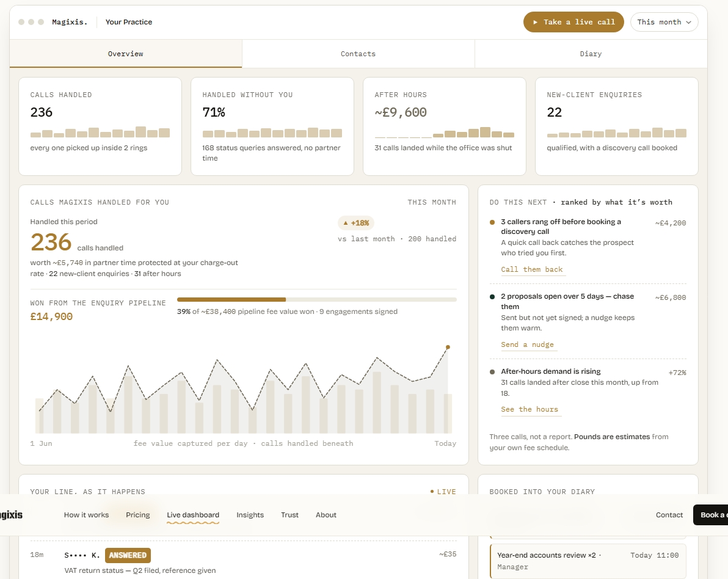The width and height of the screenshot is (728, 579).
Task: Click the Contact link in the navigation
Action: [x=669, y=515]
